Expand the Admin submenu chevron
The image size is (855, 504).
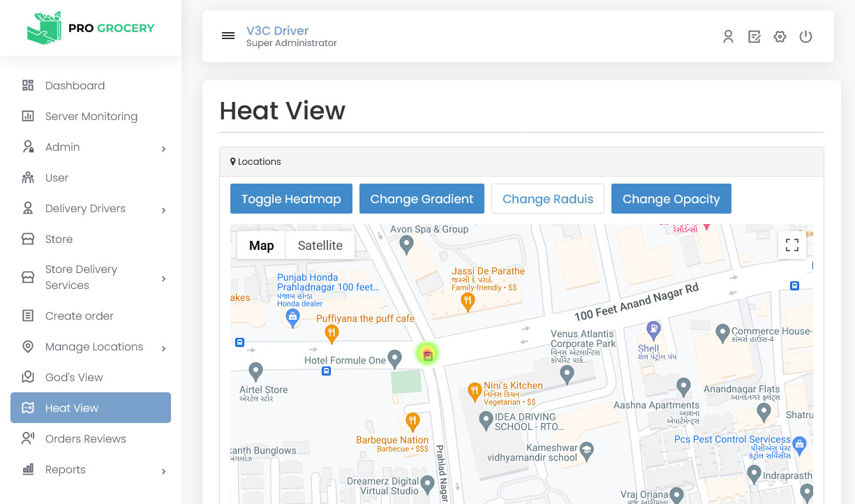(x=163, y=149)
